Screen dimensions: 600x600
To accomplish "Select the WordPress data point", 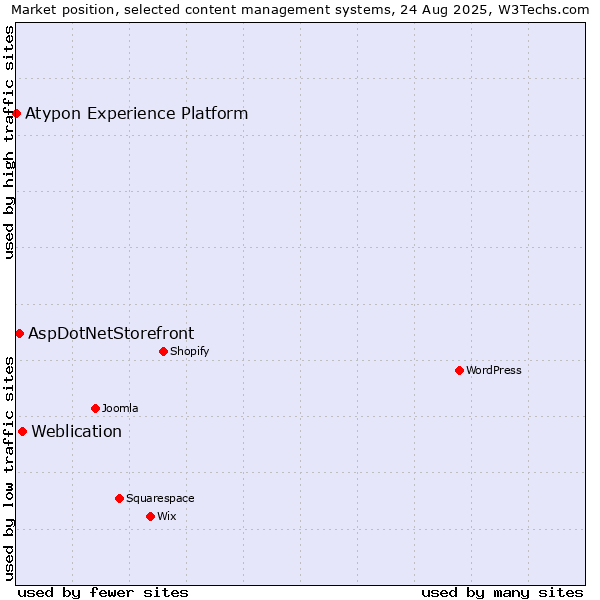I will 460,370.
